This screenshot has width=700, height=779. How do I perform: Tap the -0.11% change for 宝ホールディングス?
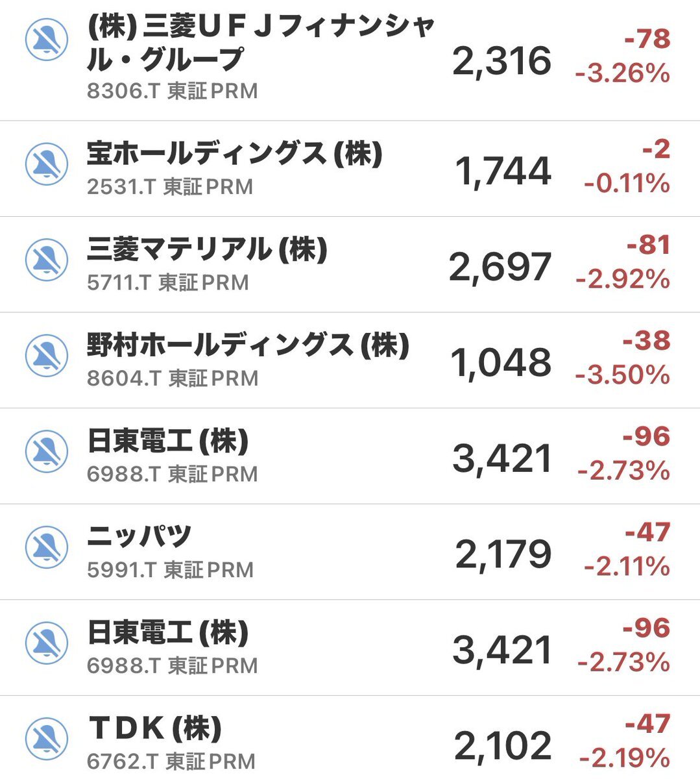pos(627,183)
